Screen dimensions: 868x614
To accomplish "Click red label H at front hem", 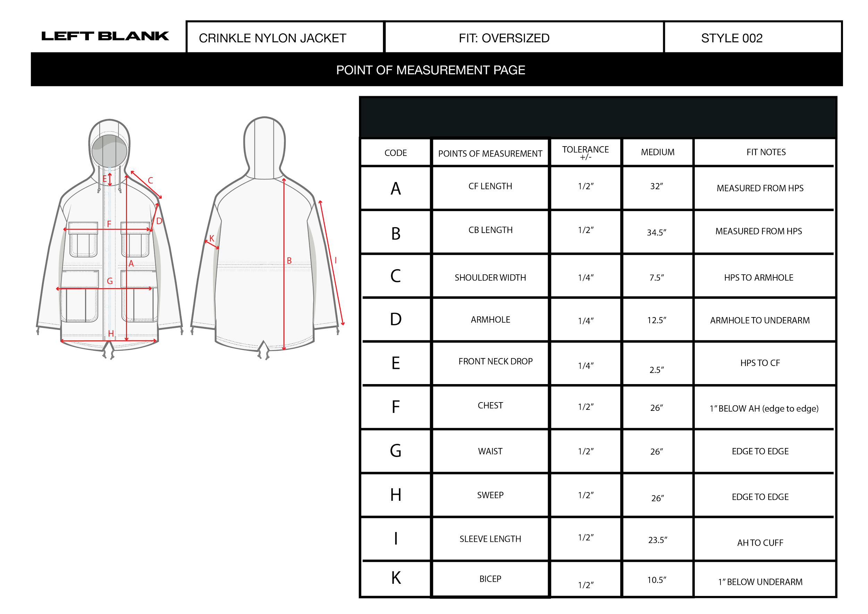I will pyautogui.click(x=111, y=333).
